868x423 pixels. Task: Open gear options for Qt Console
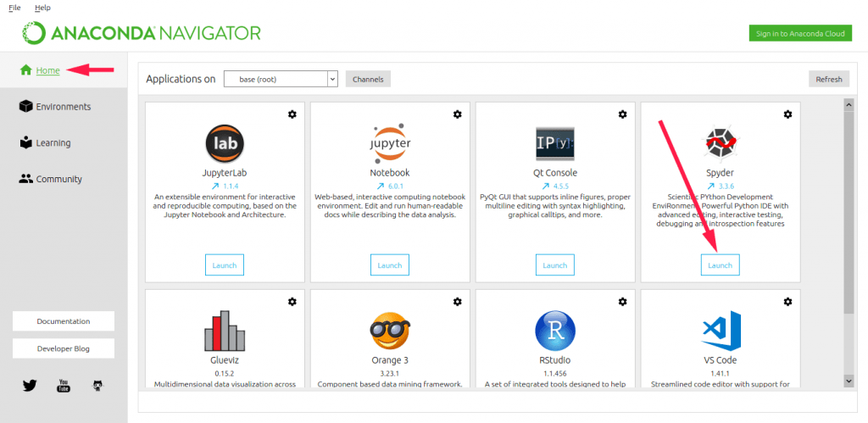[622, 114]
